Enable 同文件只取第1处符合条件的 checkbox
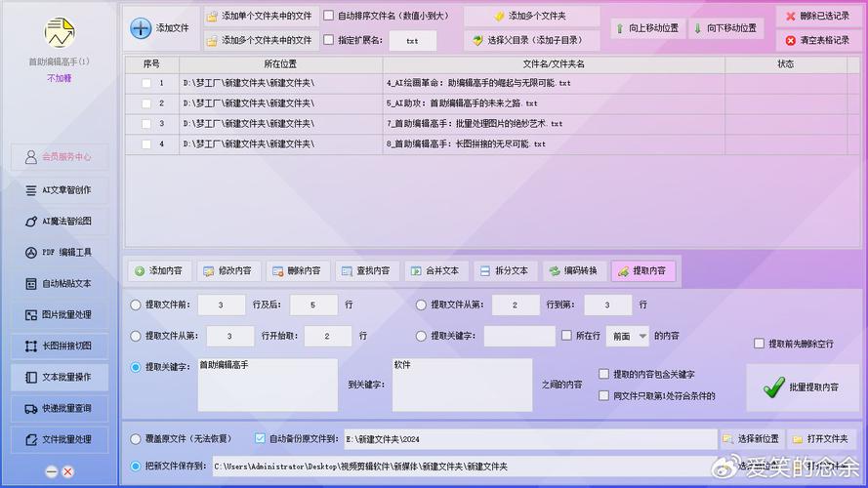 click(604, 395)
